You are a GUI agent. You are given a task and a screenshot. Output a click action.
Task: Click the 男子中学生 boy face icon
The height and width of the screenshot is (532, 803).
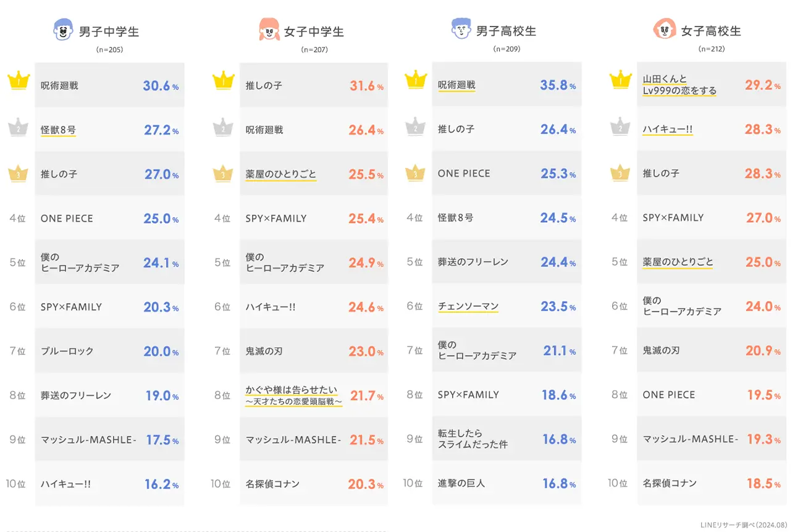[x=63, y=30]
